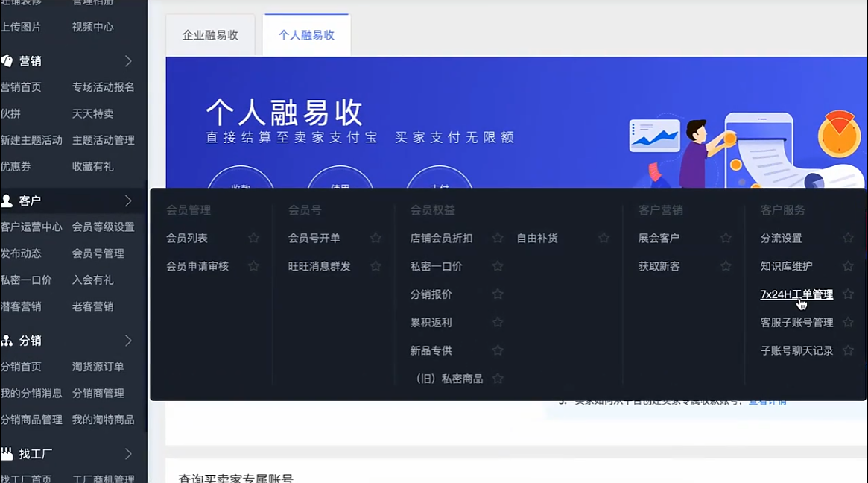This screenshot has width=868, height=483.
Task: Click the 营销 marketing section icon
Action: point(7,61)
